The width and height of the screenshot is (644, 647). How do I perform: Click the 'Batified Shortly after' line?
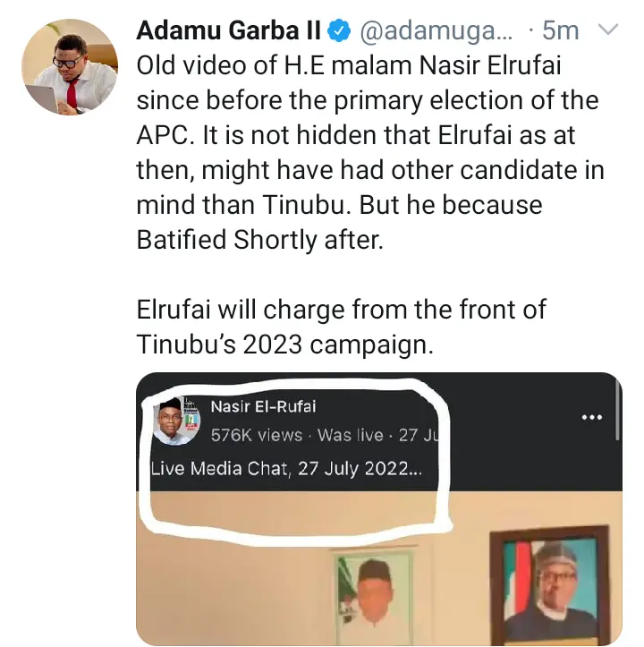point(259,241)
